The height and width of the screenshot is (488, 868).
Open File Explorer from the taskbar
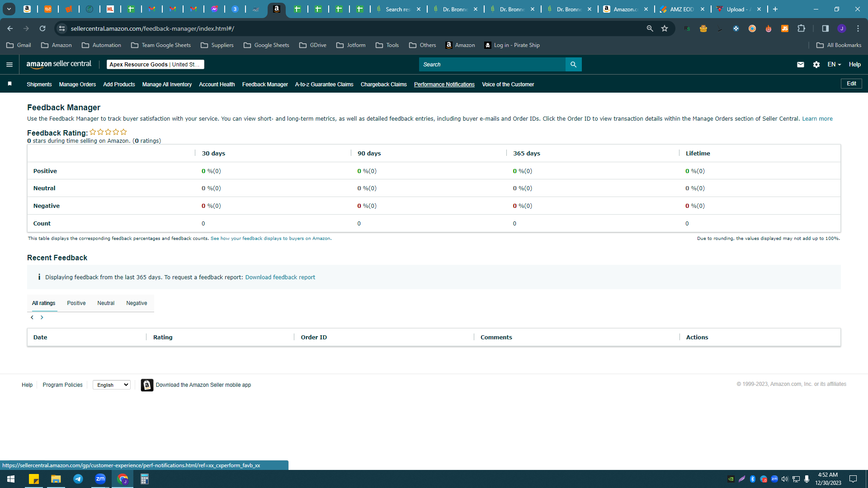click(56, 479)
